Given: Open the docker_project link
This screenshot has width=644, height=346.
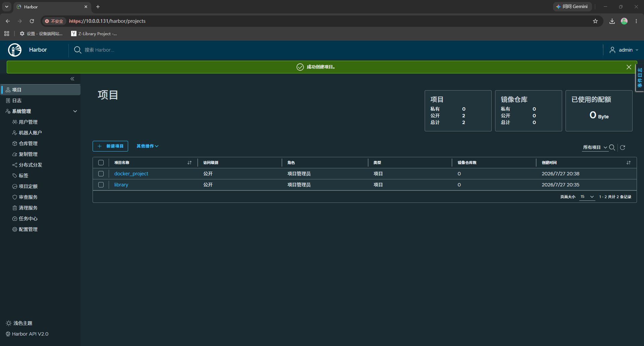Looking at the screenshot, I should pyautogui.click(x=131, y=174).
